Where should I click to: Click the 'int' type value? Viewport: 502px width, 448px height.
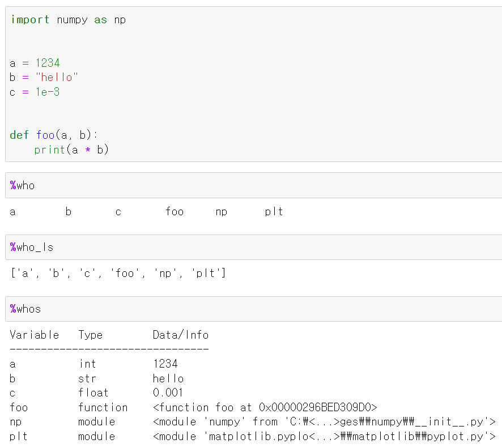87,364
